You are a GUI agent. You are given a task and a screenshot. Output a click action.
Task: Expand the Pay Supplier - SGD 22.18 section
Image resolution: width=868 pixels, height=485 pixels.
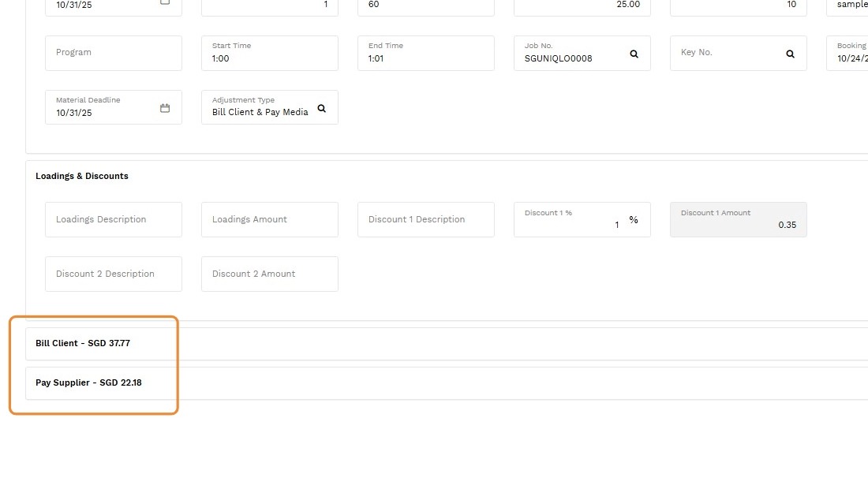pos(88,383)
